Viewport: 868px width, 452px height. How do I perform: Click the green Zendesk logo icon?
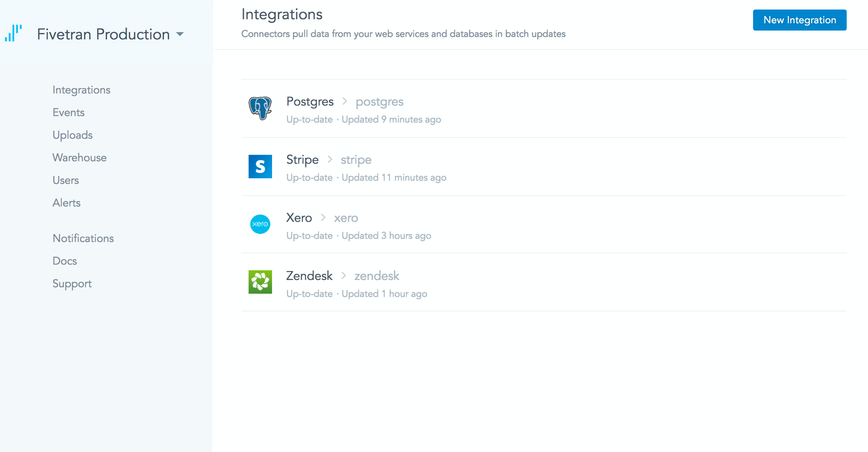pyautogui.click(x=260, y=282)
